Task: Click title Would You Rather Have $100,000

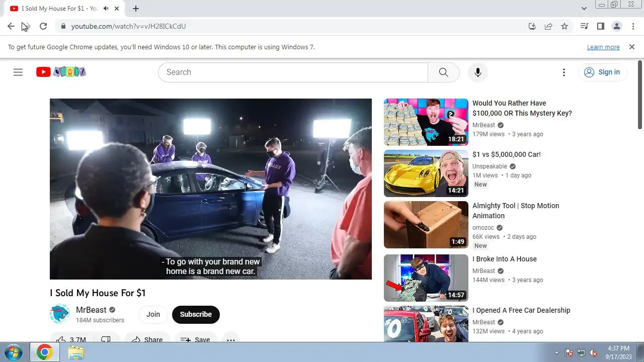Action: tap(522, 108)
